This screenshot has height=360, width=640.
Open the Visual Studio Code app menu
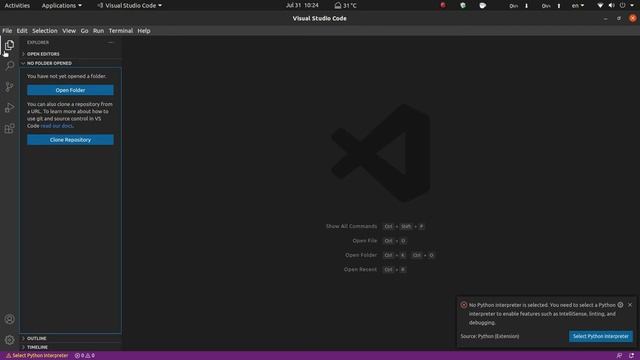[x=130, y=6]
